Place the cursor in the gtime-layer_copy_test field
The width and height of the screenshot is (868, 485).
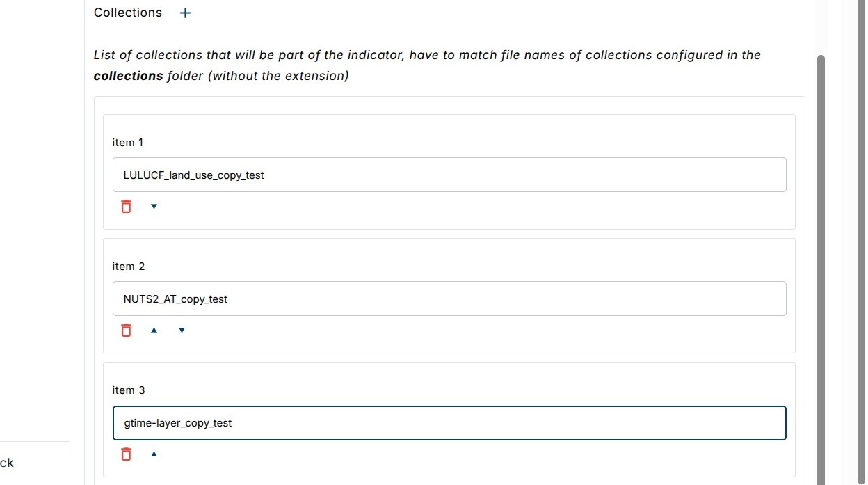click(x=449, y=423)
